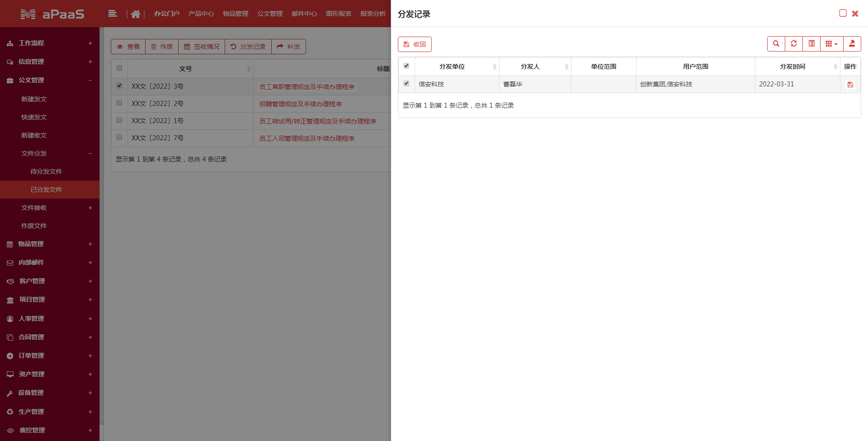Open 员工转试用/转正管理规定及手续办理程序 link

pyautogui.click(x=317, y=121)
